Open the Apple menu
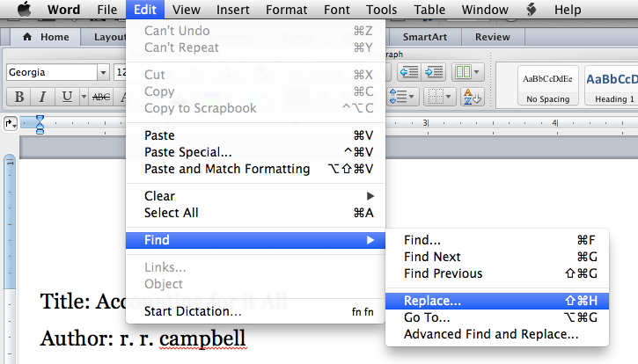Image resolution: width=638 pixels, height=364 pixels. [24, 9]
